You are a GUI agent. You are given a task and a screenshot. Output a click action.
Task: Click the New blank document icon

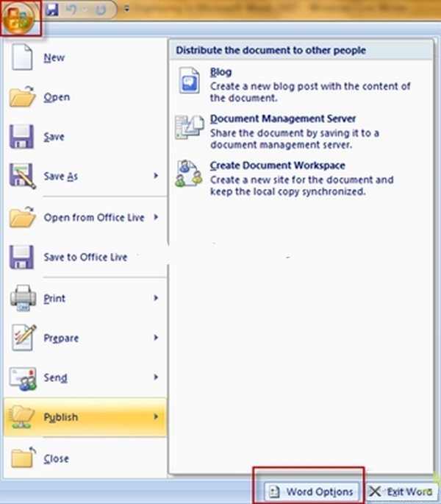(x=23, y=57)
